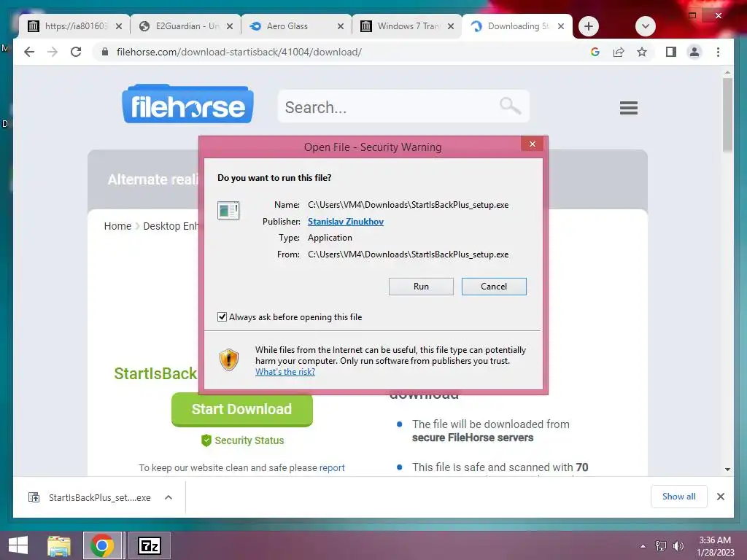Switch to the E2Guardian tab
This screenshot has width=747, height=560.
[186, 26]
